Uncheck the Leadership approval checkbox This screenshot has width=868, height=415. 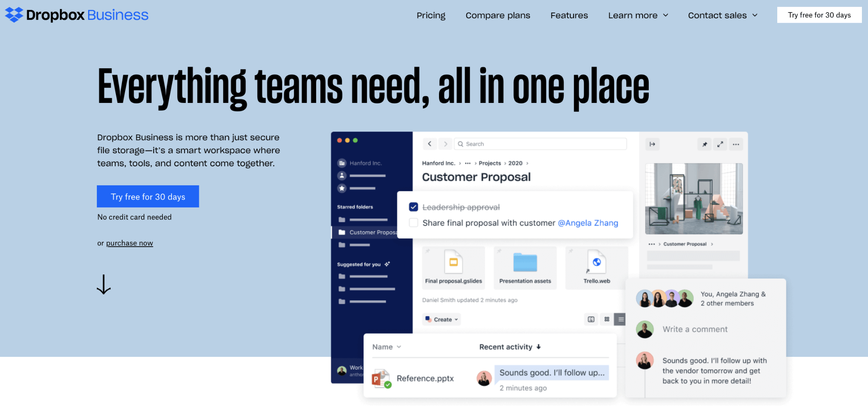point(413,207)
